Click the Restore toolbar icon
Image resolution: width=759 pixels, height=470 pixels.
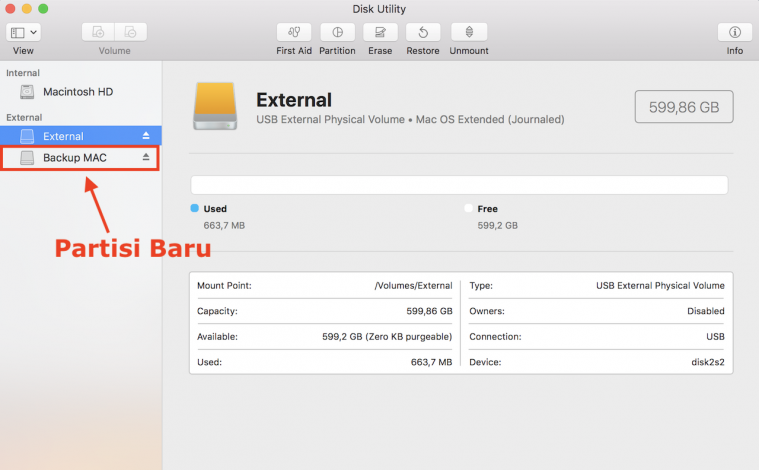[x=423, y=32]
